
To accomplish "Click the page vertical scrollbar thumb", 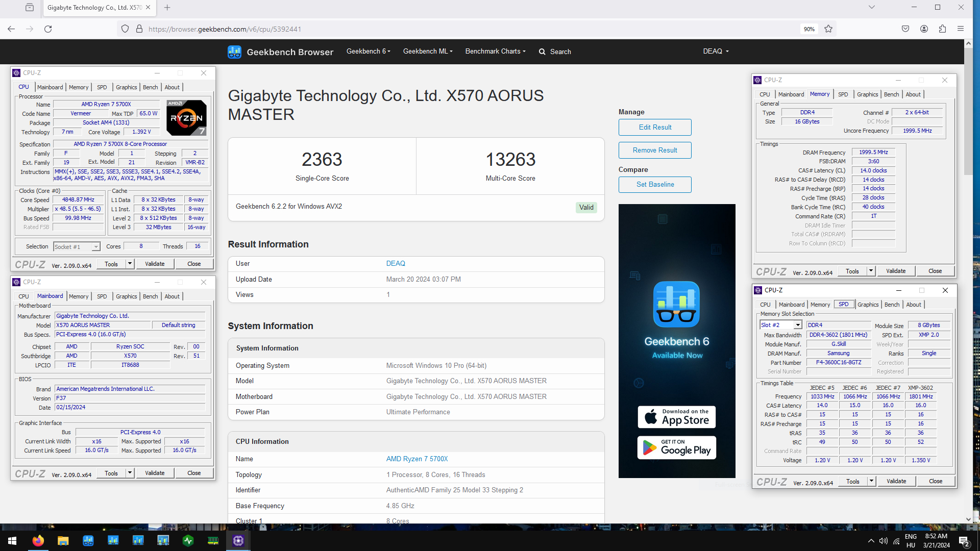I will (968, 112).
